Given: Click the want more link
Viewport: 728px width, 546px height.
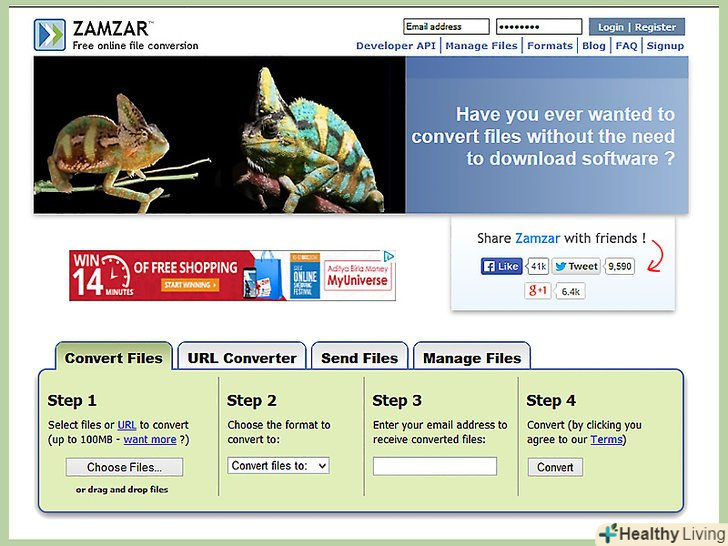Looking at the screenshot, I should [x=150, y=439].
